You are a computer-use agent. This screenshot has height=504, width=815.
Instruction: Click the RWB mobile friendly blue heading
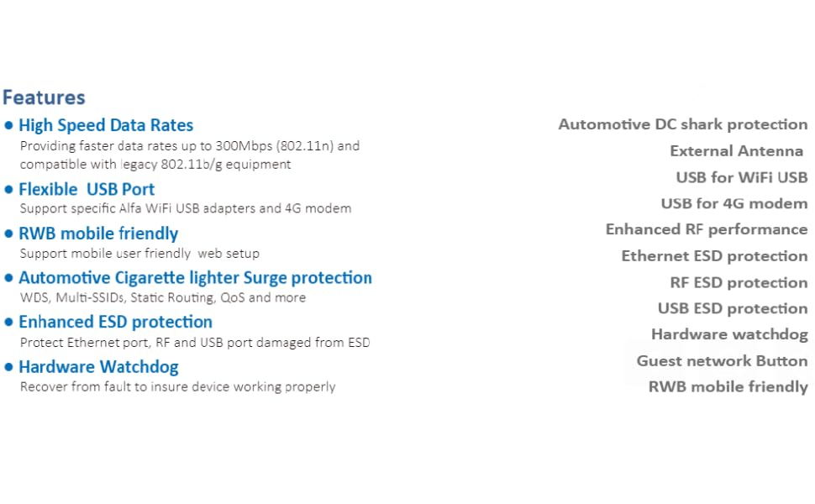click(x=98, y=234)
